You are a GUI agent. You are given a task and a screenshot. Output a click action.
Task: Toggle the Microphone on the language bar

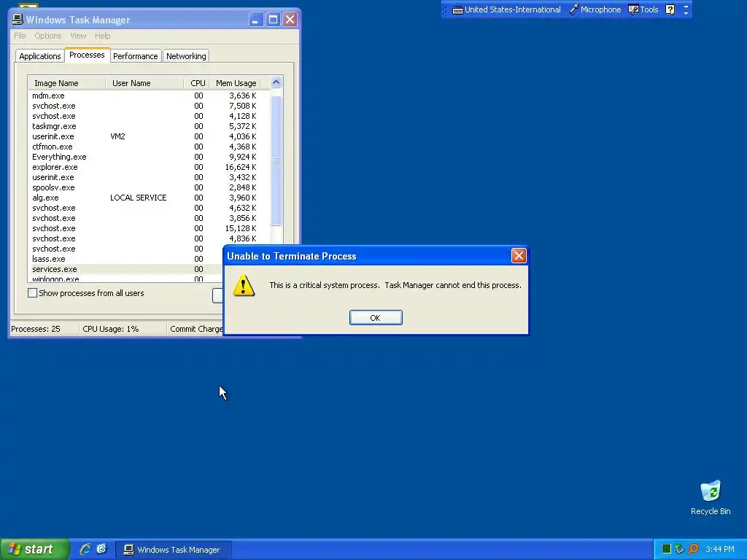coord(595,9)
